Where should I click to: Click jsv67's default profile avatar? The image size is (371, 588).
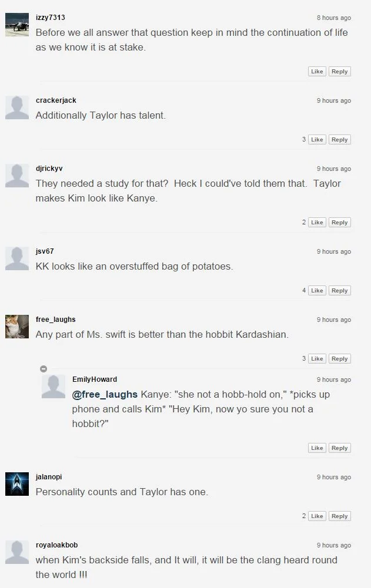[17, 258]
